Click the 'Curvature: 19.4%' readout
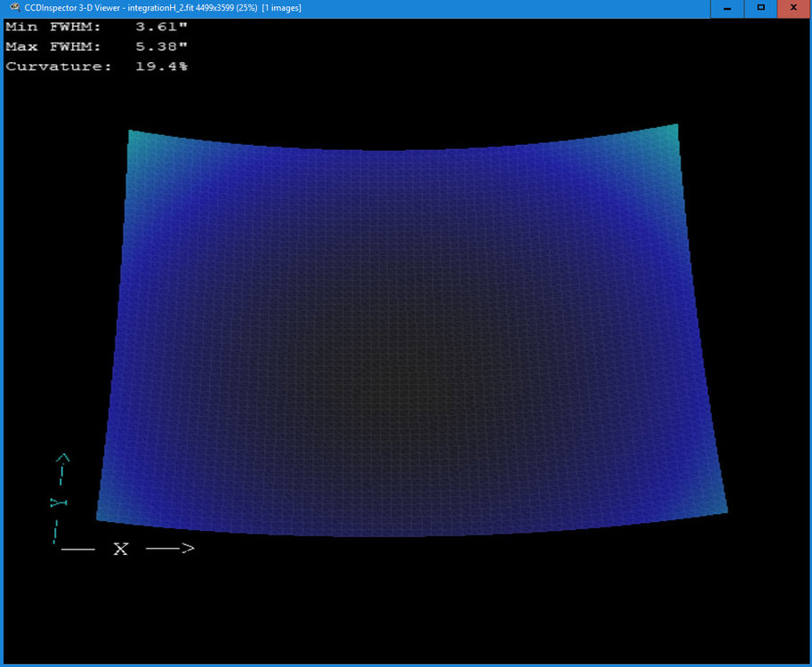The width and height of the screenshot is (812, 667). pos(96,67)
